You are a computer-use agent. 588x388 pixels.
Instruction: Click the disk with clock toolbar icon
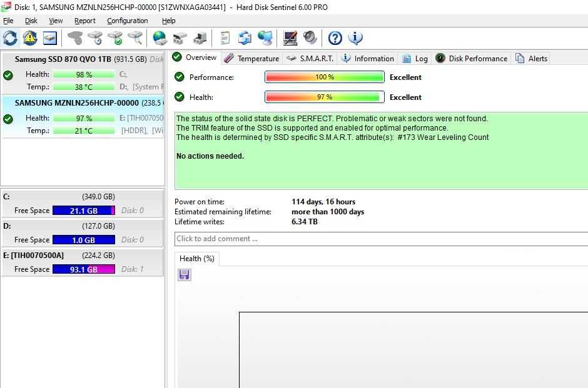(x=95, y=38)
